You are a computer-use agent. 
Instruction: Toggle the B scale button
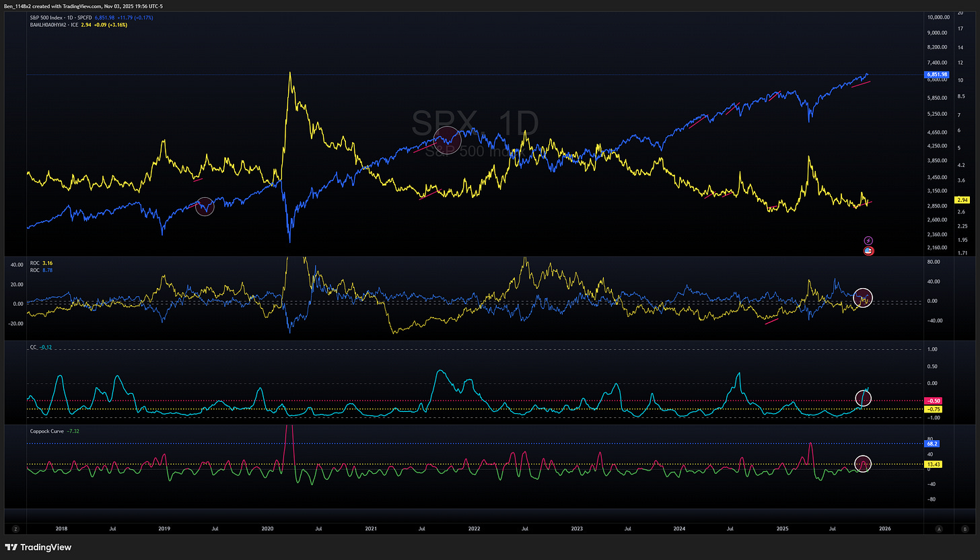click(x=965, y=530)
